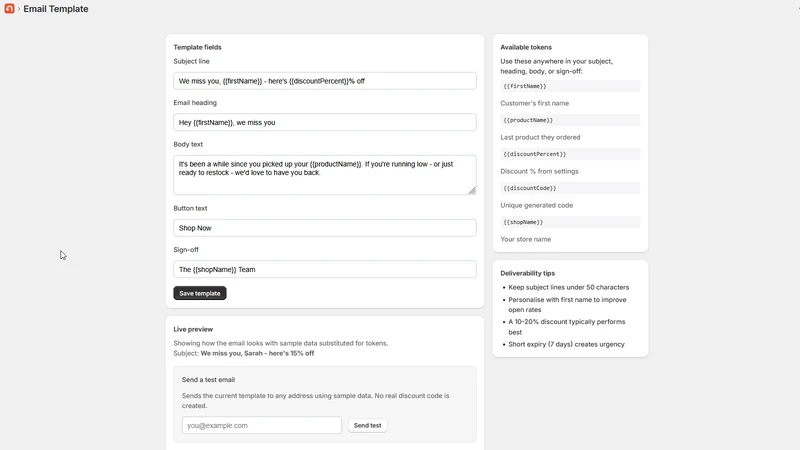This screenshot has width=800, height=450.
Task: Click 'Unique generated code' description
Action: 536,205
